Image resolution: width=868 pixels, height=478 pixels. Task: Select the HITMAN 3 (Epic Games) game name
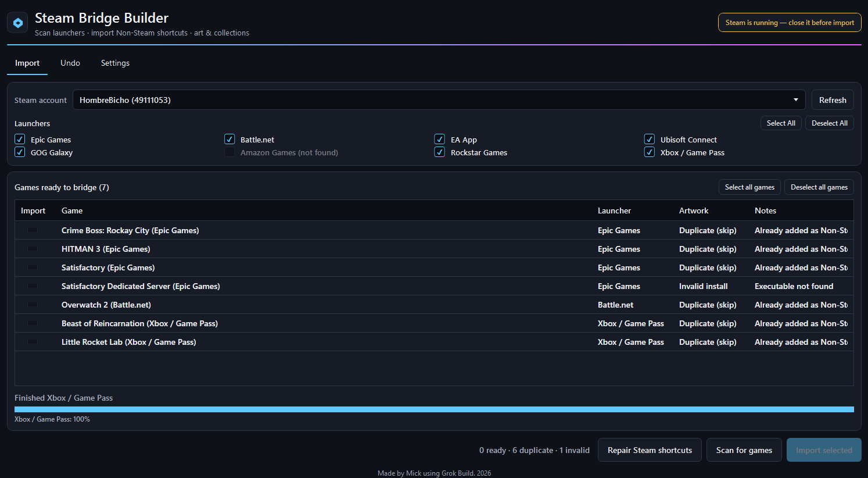[x=106, y=249]
